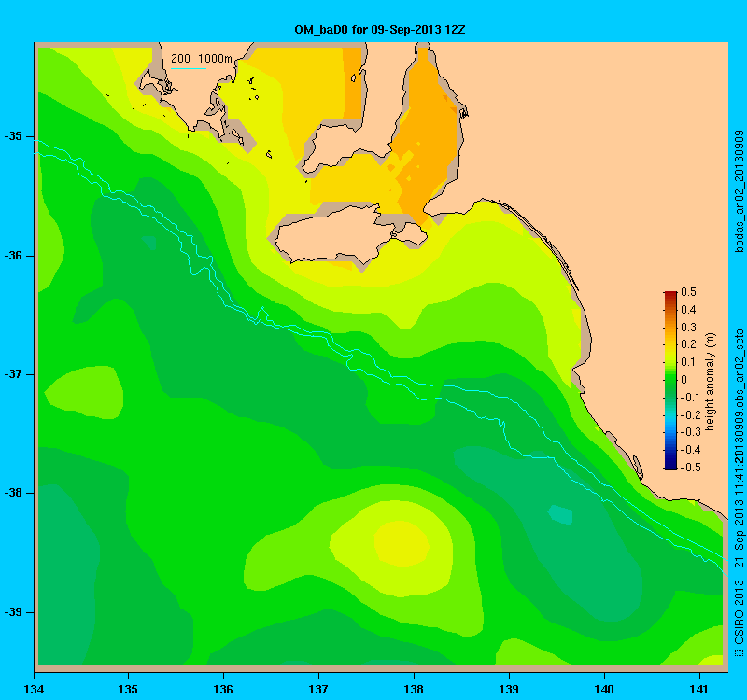The image size is (747, 700).
Task: Click the 'height anomaly (m)' colorbar label
Action: (710, 382)
